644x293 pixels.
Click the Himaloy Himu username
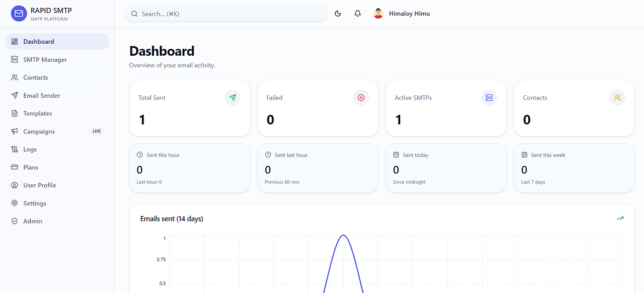(409, 14)
